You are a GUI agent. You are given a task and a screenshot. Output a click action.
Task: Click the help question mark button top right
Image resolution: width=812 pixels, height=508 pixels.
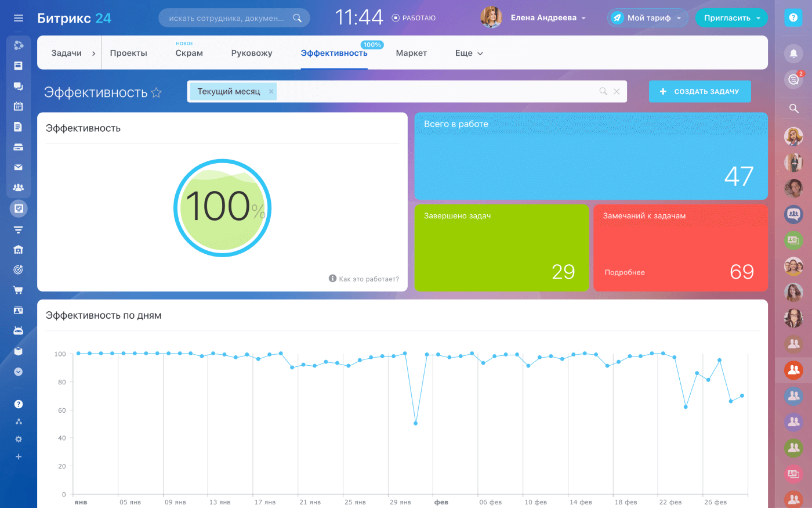793,18
